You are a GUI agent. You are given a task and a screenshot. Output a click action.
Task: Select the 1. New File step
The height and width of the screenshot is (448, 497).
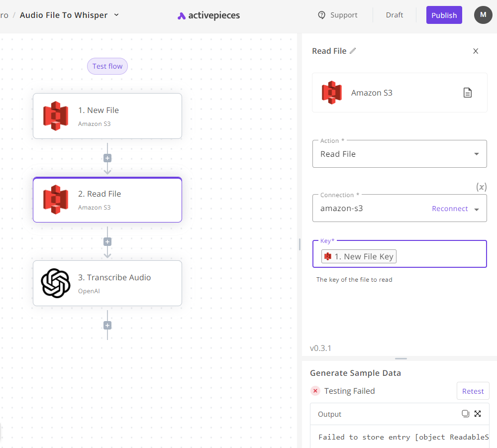coord(107,116)
